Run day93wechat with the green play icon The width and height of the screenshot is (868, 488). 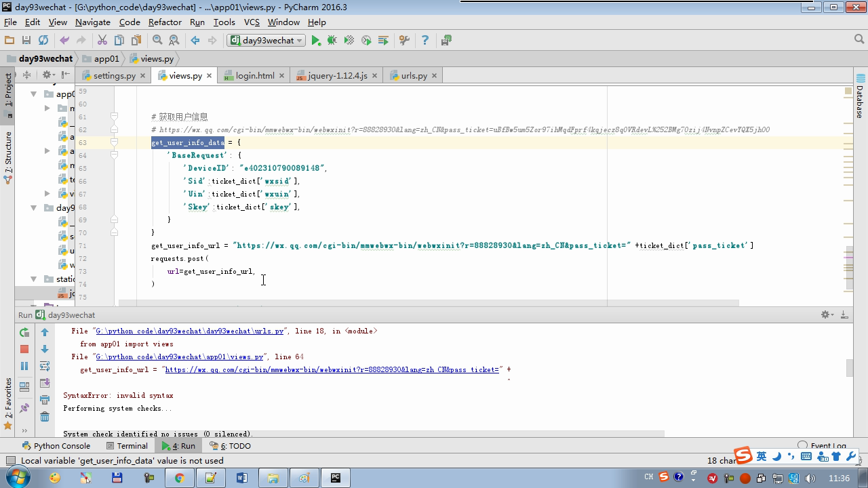316,41
